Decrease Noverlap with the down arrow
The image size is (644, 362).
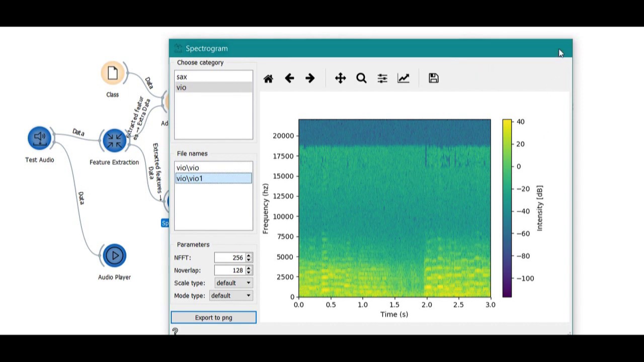point(249,273)
